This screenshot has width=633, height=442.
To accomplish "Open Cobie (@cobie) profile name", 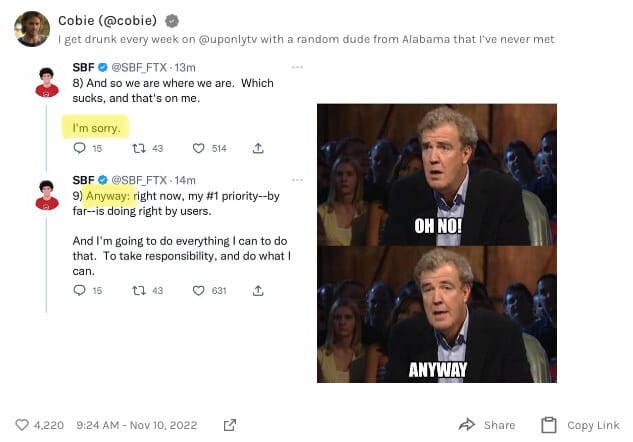I will point(107,20).
